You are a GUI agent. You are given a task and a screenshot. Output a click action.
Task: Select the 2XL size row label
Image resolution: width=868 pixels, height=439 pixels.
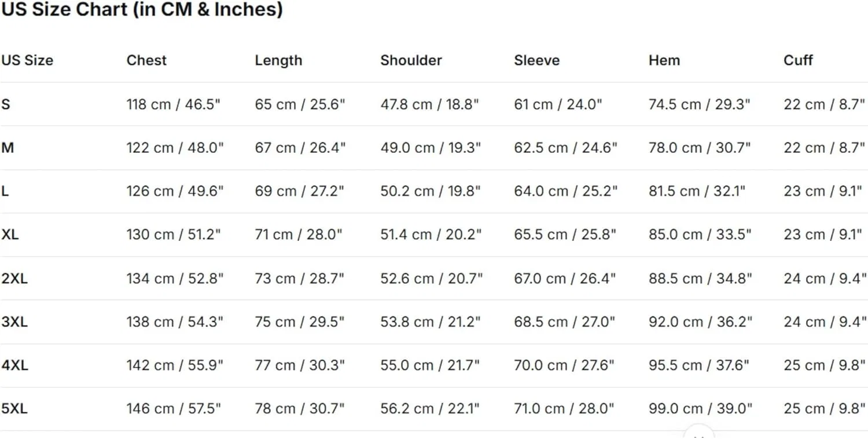click(14, 279)
